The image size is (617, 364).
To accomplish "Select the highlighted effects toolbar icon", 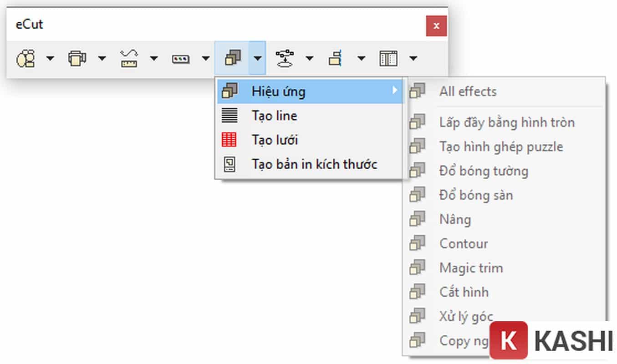I will [232, 58].
